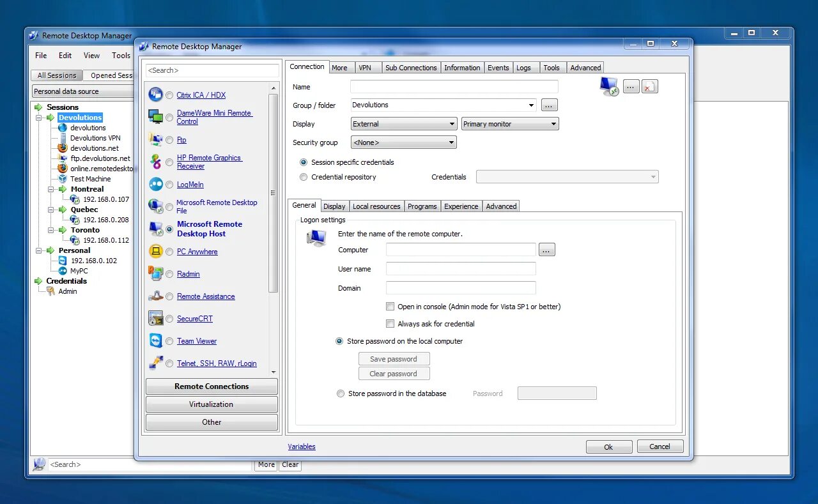The image size is (818, 504).
Task: Switch to the Local resources tab
Action: 376,206
